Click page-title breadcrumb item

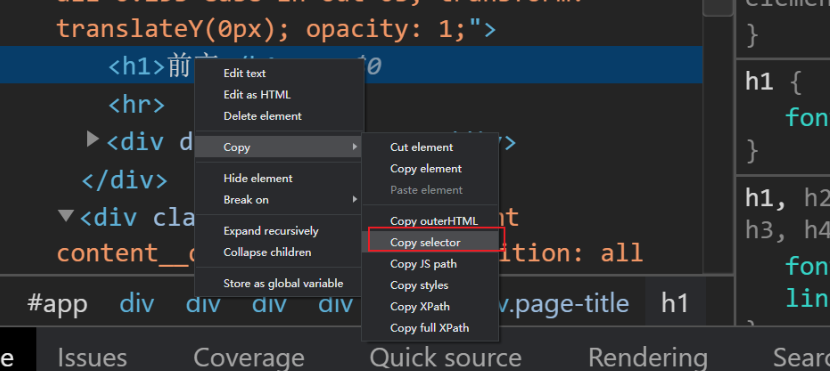[x=564, y=304]
